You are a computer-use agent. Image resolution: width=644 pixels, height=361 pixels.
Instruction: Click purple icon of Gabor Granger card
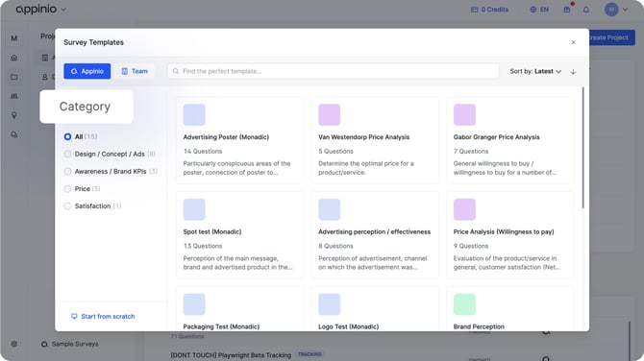tap(464, 114)
